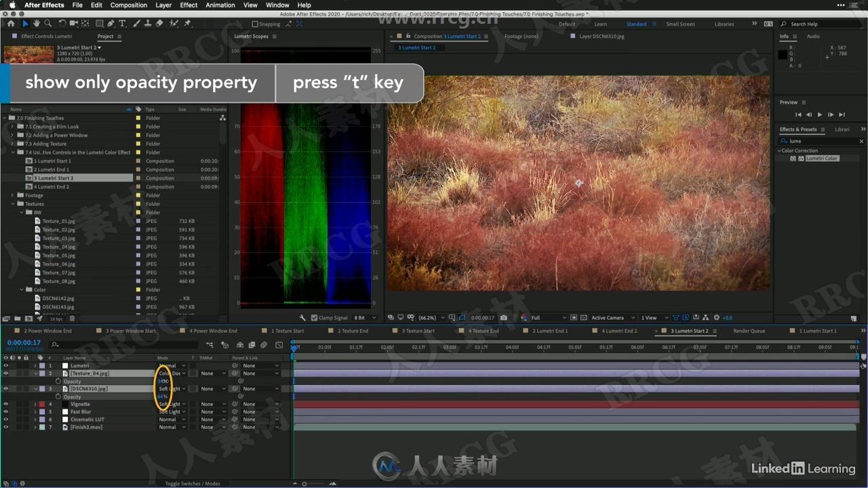
Task: Switch to Small Screen workspace
Action: 680,24
